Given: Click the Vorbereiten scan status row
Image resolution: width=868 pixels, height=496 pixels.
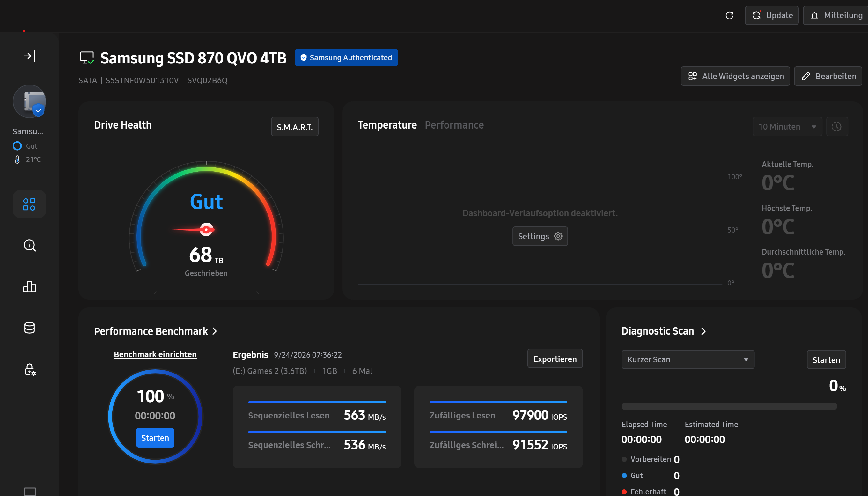Looking at the screenshot, I should click(x=651, y=459).
